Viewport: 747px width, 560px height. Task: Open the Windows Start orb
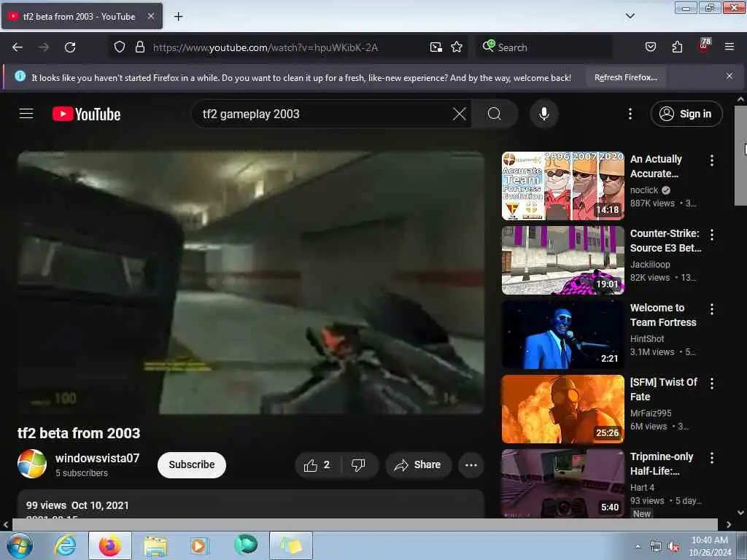pos(20,545)
